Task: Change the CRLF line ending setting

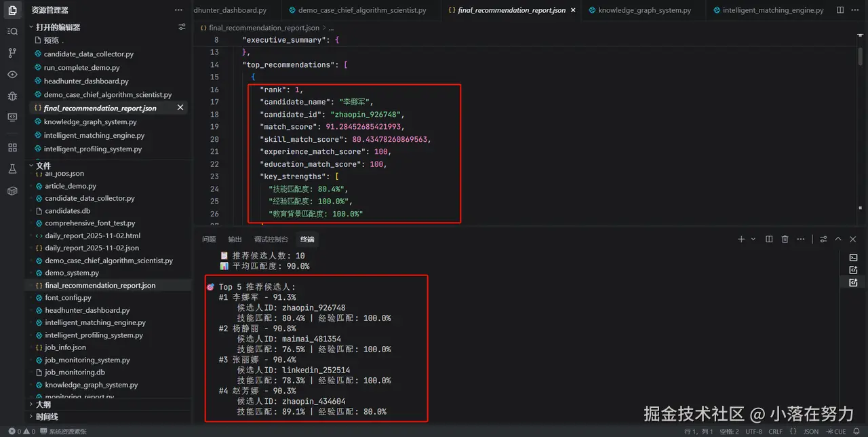Action: pyautogui.click(x=776, y=432)
